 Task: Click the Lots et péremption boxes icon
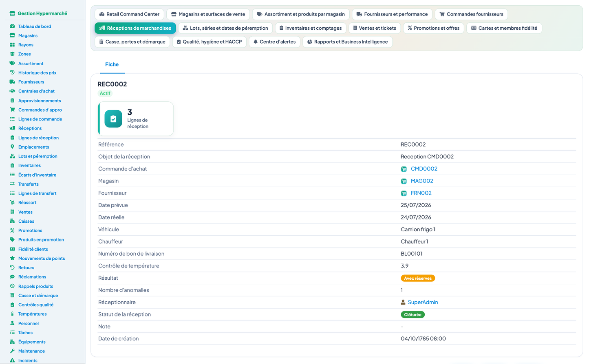click(12, 156)
